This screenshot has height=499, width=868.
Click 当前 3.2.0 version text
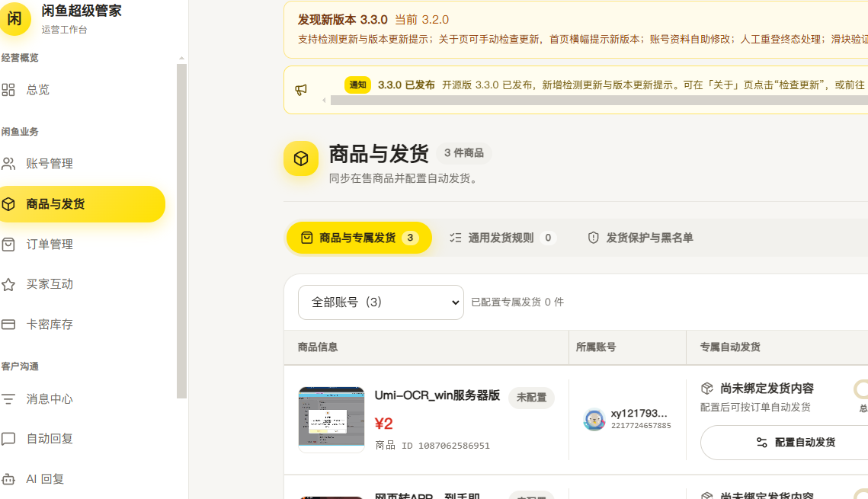point(422,20)
